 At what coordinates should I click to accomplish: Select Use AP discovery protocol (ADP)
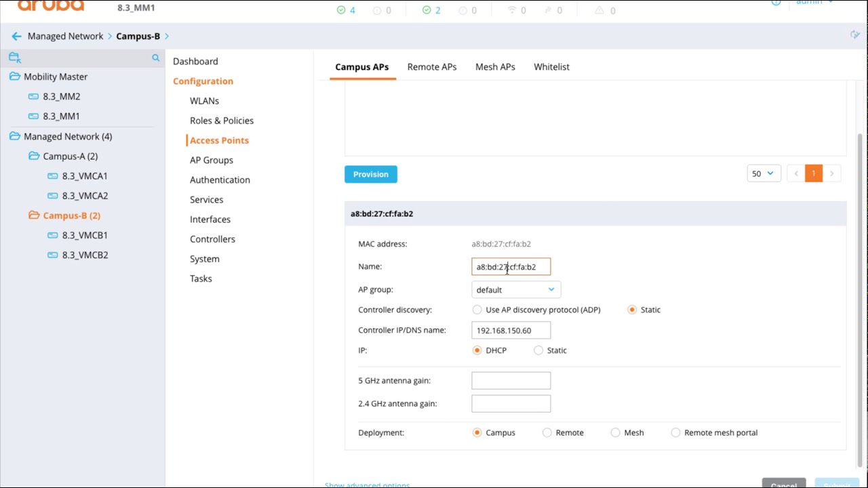pos(477,310)
